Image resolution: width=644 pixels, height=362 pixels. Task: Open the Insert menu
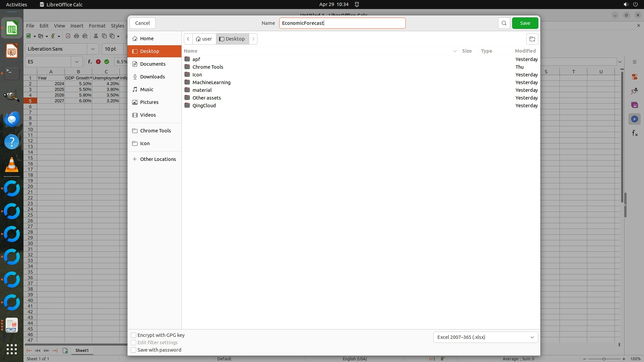(x=76, y=26)
